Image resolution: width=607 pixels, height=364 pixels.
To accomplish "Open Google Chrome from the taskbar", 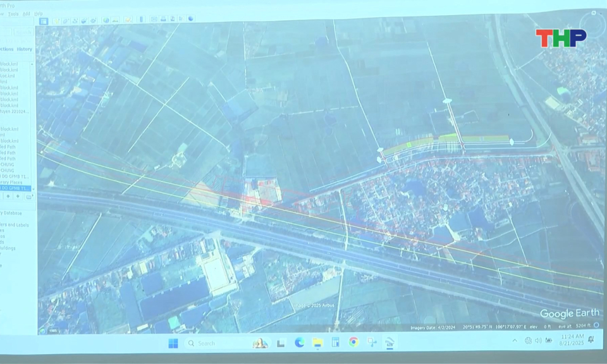I will point(354,342).
